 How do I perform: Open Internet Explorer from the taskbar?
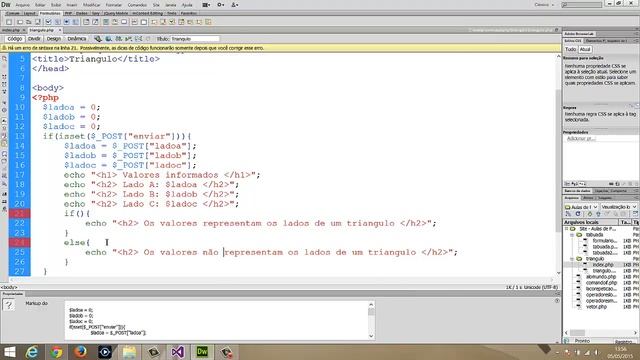pyautogui.click(x=32, y=352)
